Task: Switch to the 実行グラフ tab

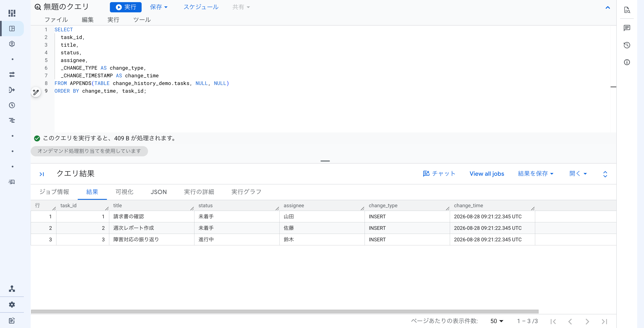Action: click(246, 192)
